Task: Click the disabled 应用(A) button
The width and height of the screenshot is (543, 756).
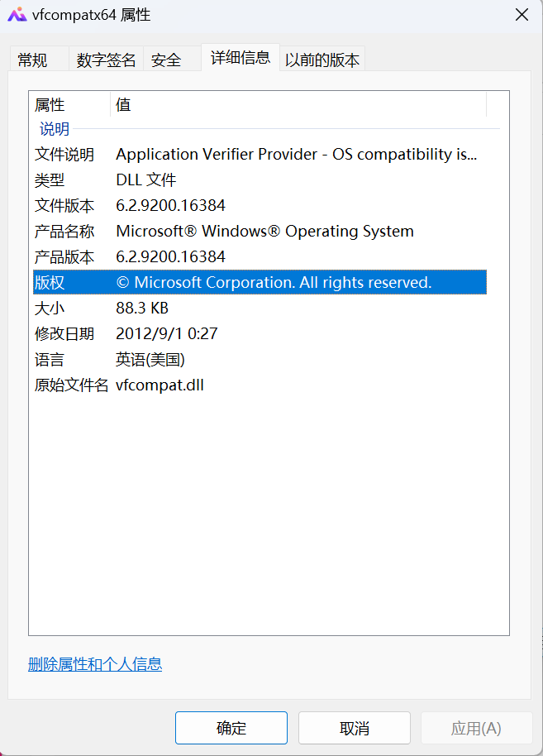Action: click(x=477, y=728)
